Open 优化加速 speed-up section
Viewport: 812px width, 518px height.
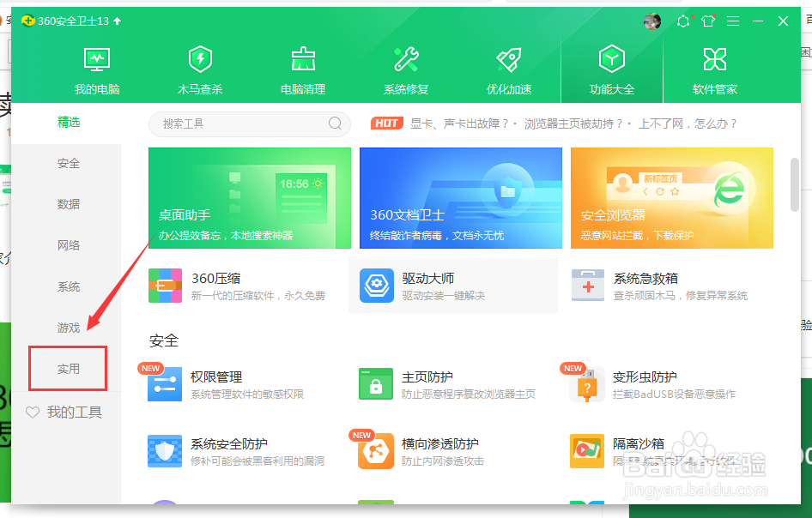click(x=509, y=71)
